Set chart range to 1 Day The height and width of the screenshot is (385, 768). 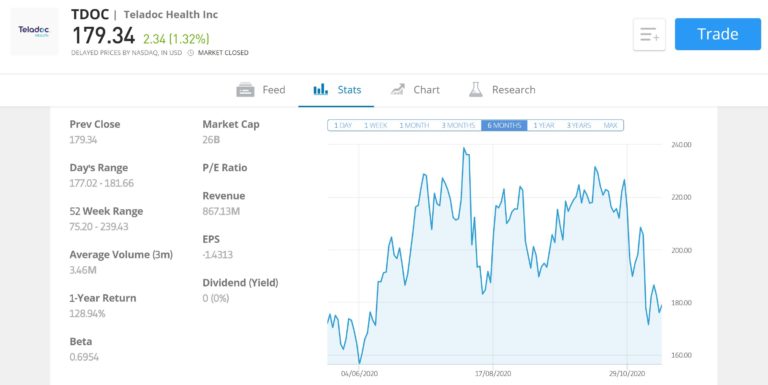(343, 125)
